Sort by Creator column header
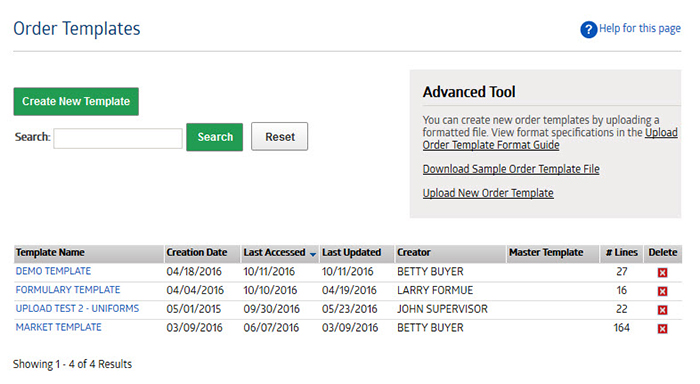 [414, 252]
